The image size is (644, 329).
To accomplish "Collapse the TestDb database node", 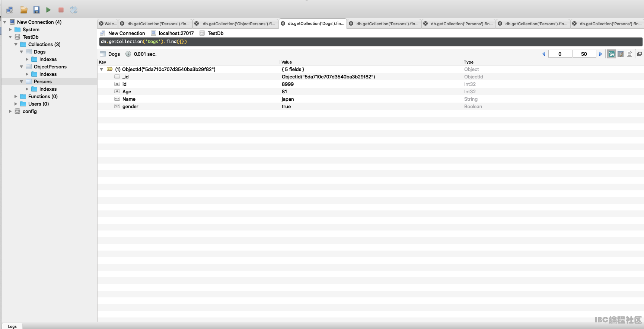I will (10, 37).
